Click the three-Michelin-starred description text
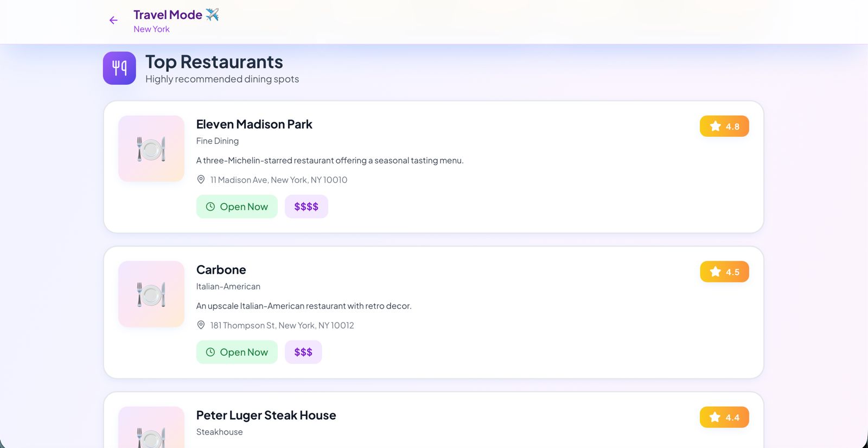This screenshot has width=868, height=448. tap(330, 160)
